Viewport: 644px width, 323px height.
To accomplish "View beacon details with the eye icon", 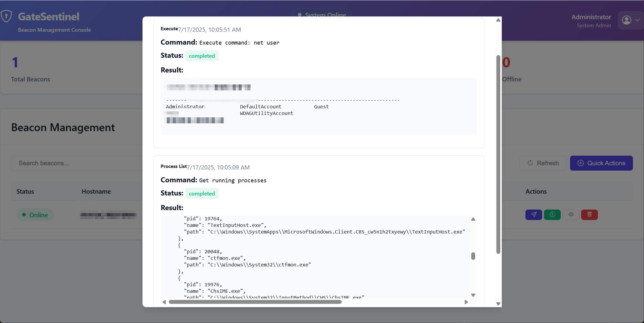I will coord(571,215).
